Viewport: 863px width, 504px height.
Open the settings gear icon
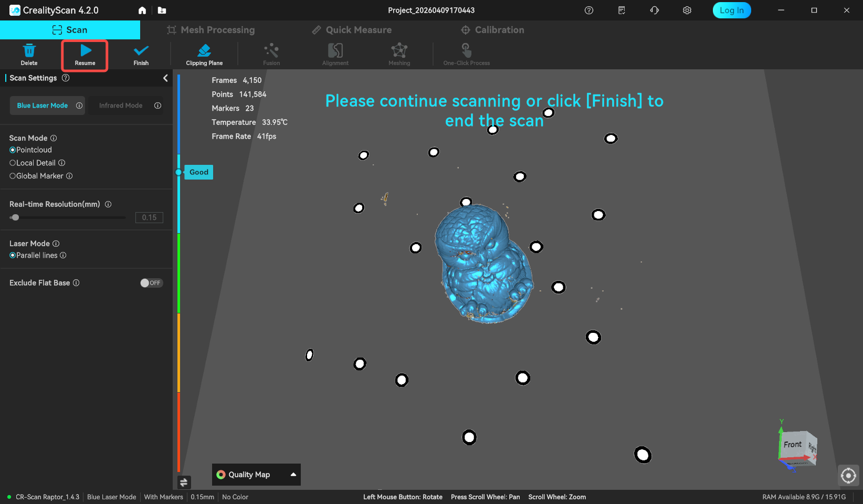(687, 10)
